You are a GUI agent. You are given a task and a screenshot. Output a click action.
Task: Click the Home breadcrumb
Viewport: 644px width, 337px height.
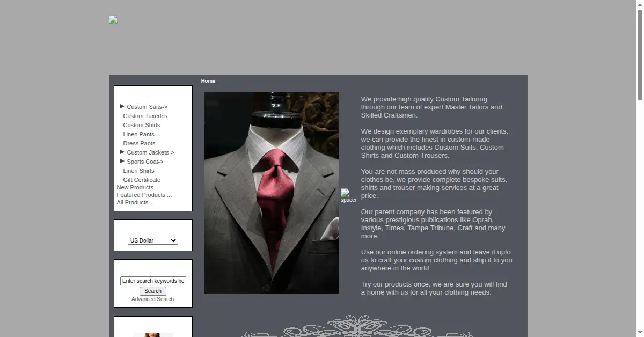click(208, 81)
